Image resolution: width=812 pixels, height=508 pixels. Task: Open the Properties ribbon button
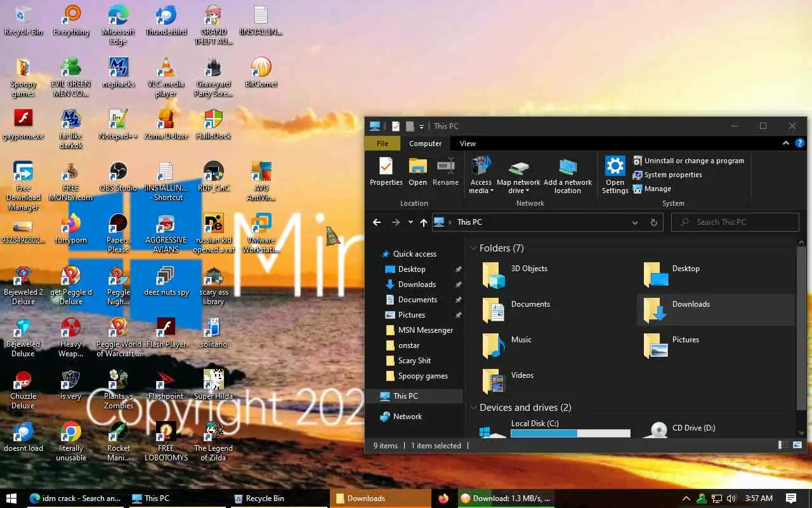(x=386, y=171)
